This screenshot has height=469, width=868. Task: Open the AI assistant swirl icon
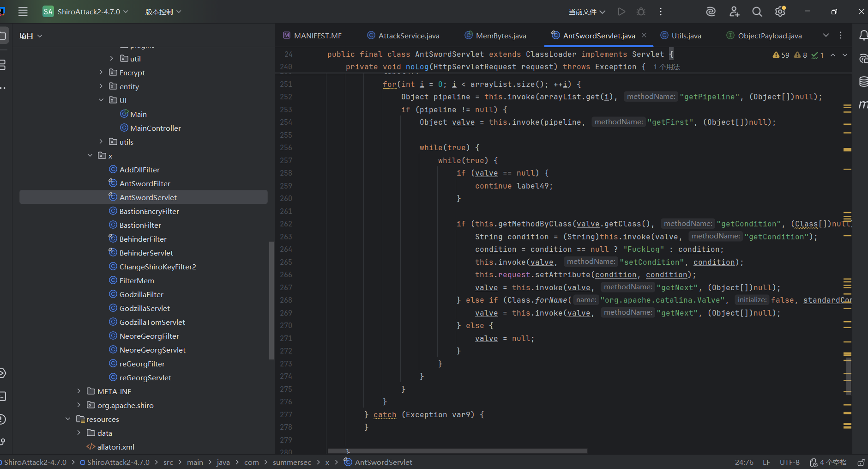711,12
